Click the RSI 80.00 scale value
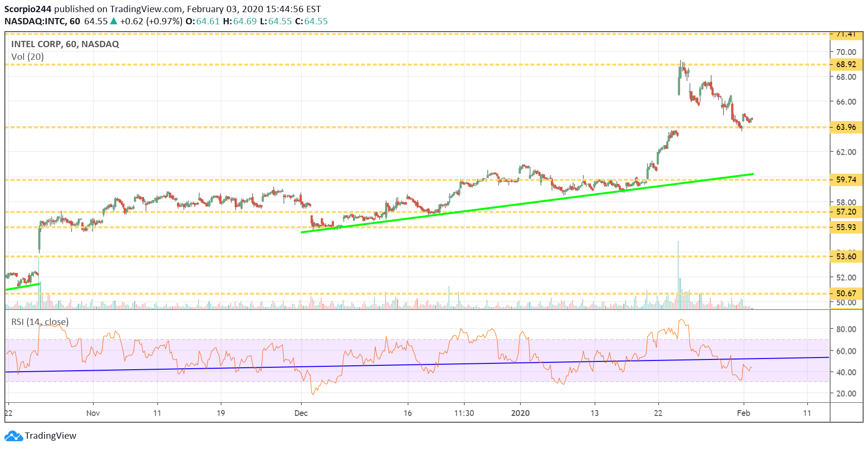Image resolution: width=868 pixels, height=449 pixels. click(x=846, y=329)
